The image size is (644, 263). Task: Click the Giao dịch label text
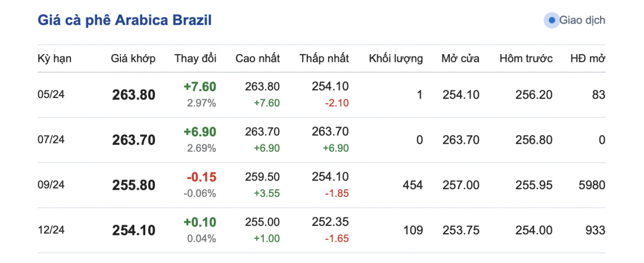click(x=582, y=20)
